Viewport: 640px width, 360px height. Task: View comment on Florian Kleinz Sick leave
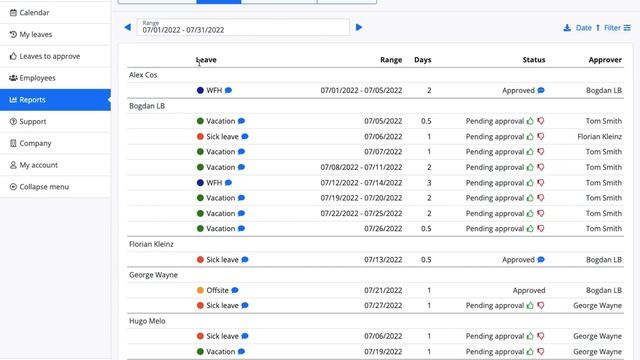click(245, 260)
